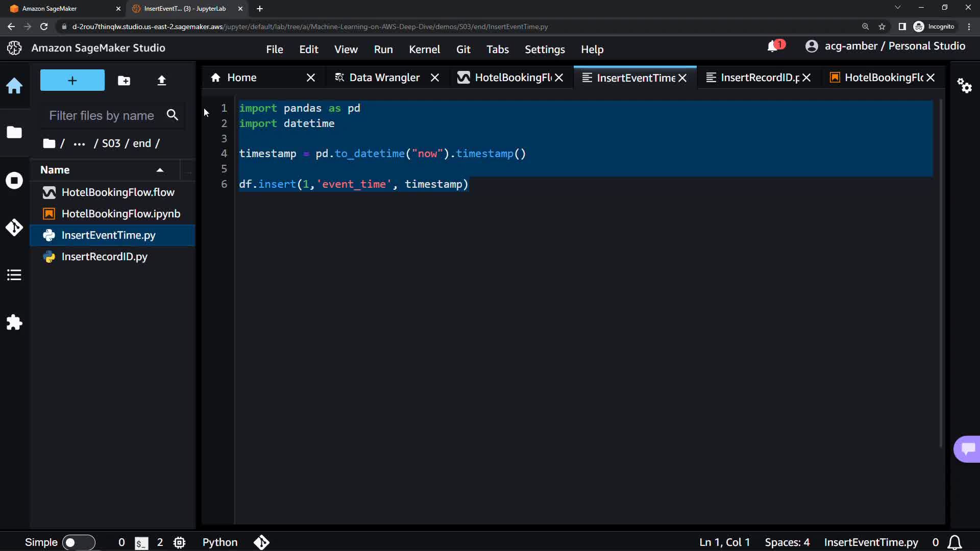
Task: Expand the collapsed path ellipsis breadcrumb
Action: click(79, 144)
